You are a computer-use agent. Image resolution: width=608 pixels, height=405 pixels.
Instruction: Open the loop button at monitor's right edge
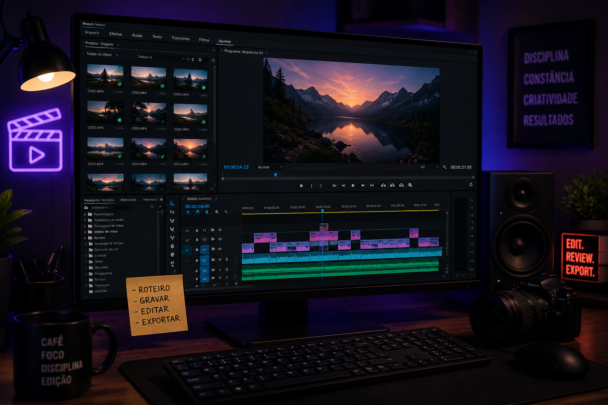[471, 185]
